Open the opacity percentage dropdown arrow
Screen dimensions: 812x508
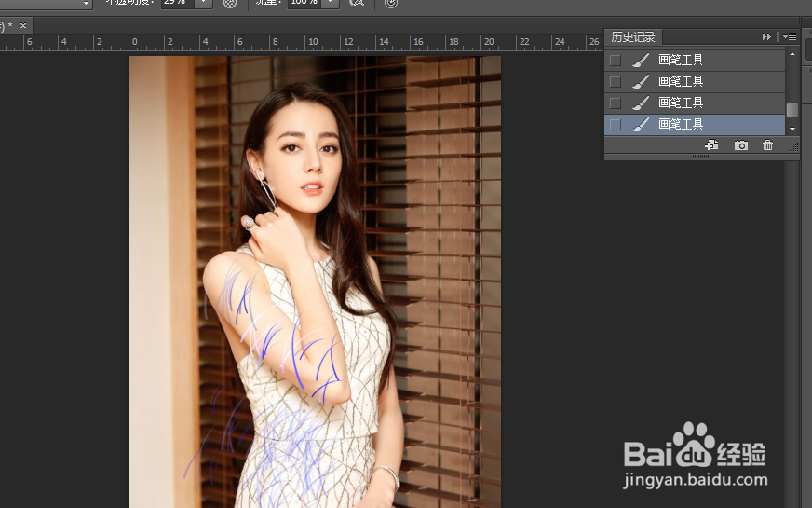203,3
